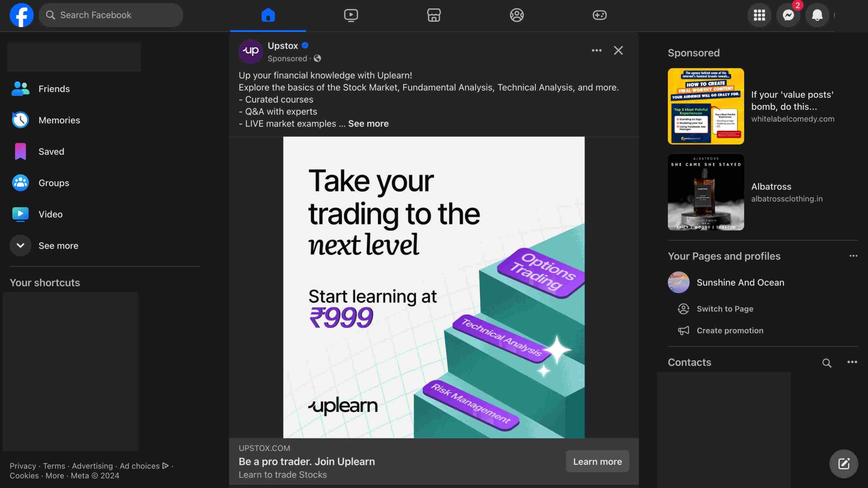This screenshot has width=868, height=488.
Task: Click 'See more' in Upstox post text
Action: point(368,123)
